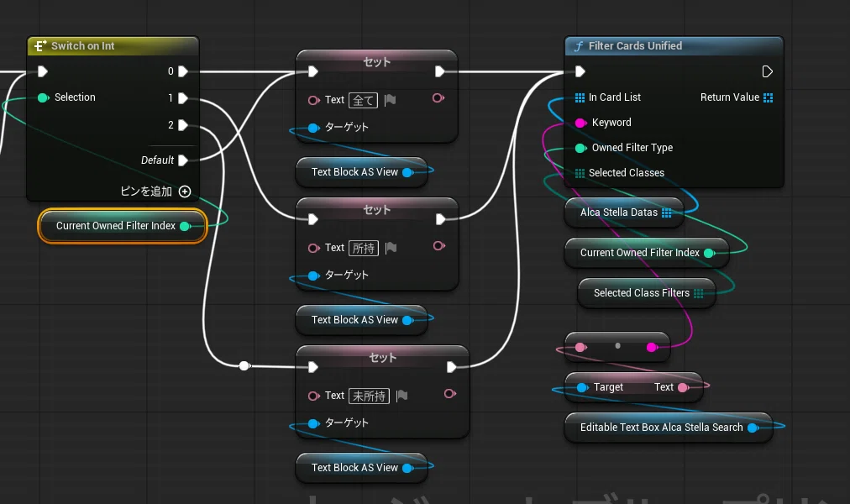Click the exec input pin of the 未所持 set node

pyautogui.click(x=312, y=367)
